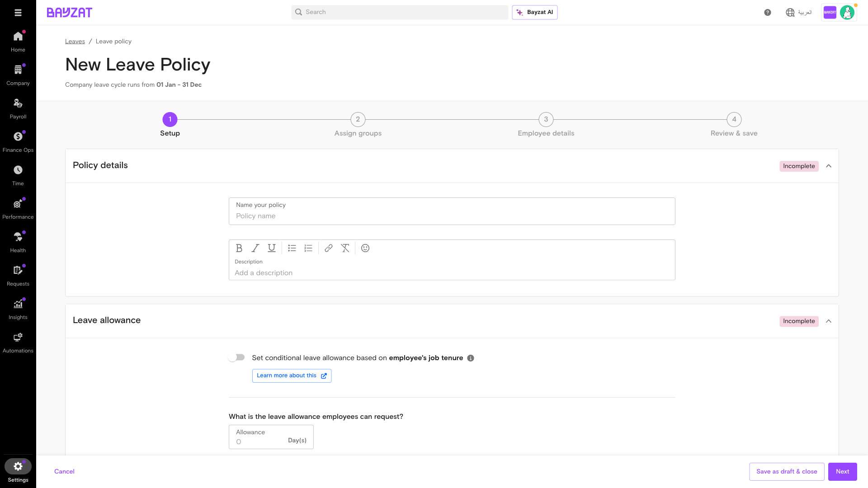Screen dimensions: 868x488
Task: Insert a numbered list
Action: pos(308,248)
